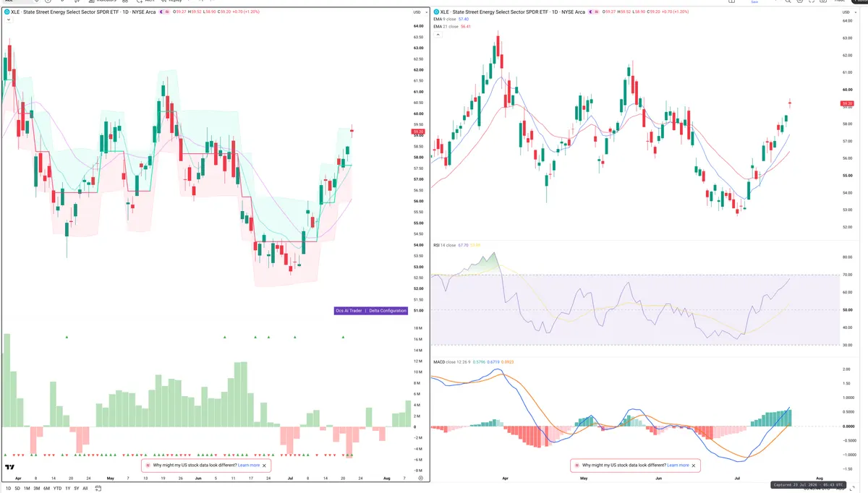Click the Delta Configuration label
868x493 pixels.
(387, 311)
